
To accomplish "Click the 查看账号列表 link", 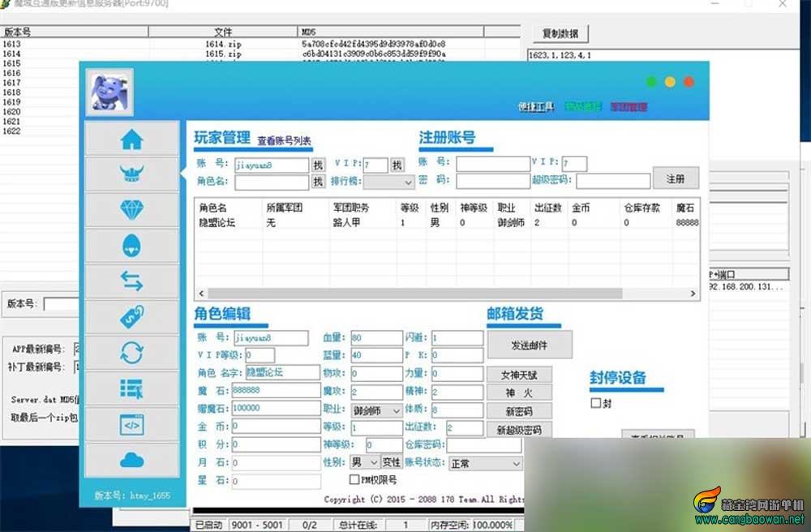I will point(284,140).
